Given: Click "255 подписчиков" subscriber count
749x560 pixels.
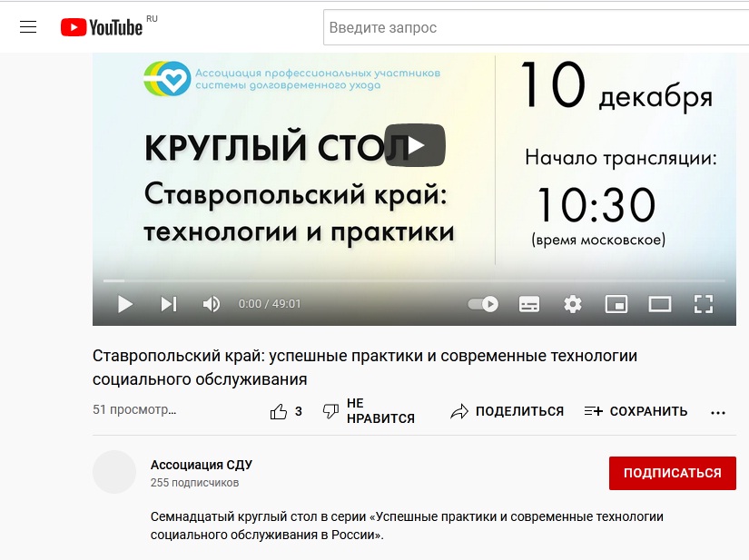Looking at the screenshot, I should pyautogui.click(x=194, y=483).
